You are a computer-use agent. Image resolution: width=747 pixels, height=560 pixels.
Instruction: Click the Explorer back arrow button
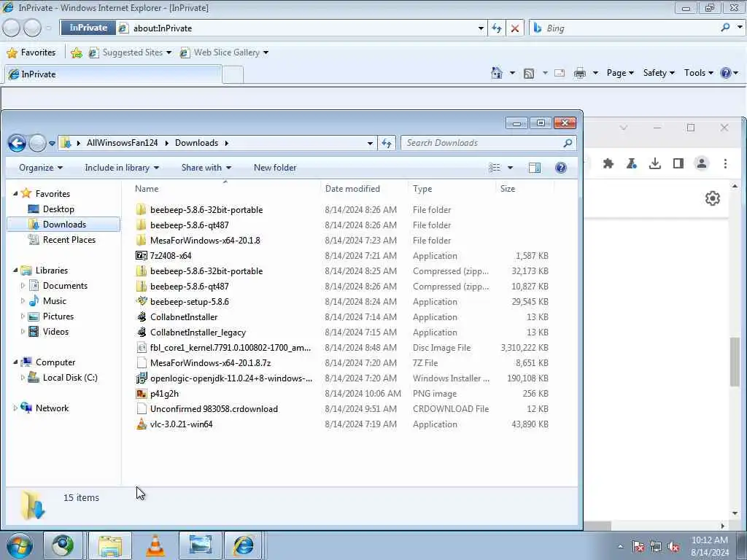(17, 143)
